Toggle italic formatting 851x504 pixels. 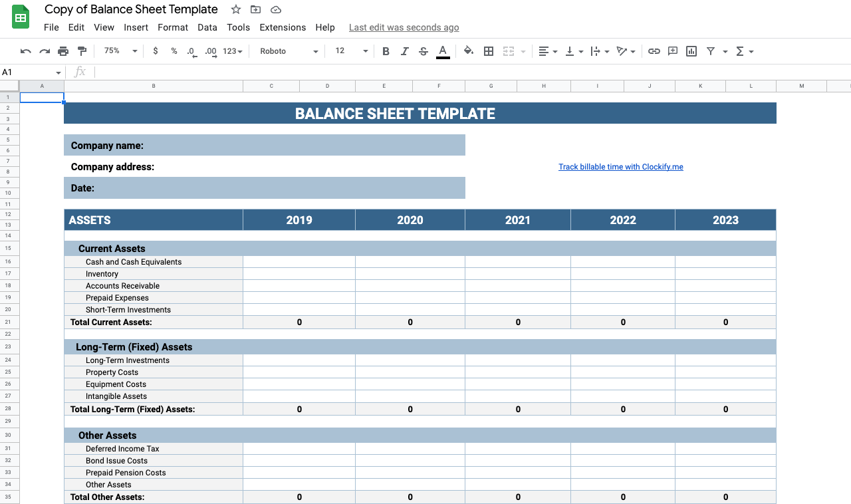coord(404,51)
